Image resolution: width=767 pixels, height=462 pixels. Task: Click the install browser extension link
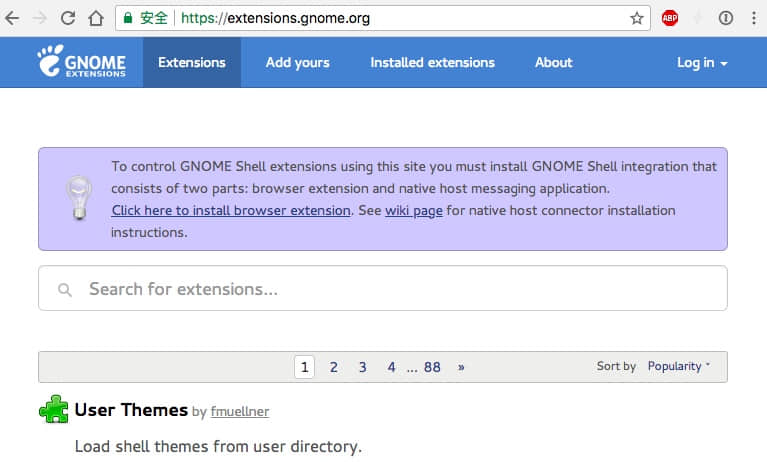230,210
